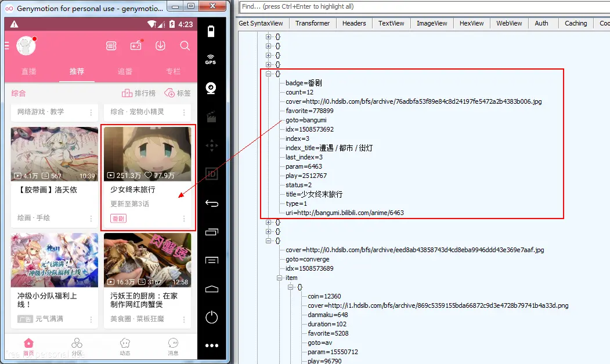Open the Device ID widget in Genymotion
Viewport: 610px width, 364px height.
(x=211, y=174)
